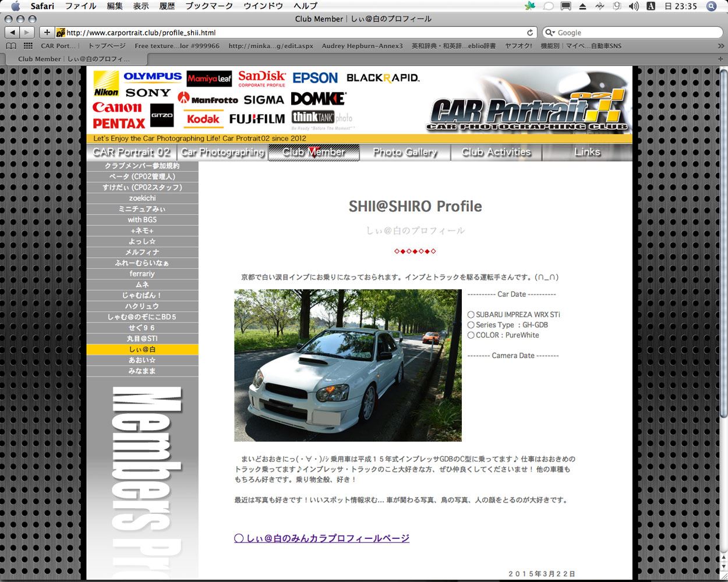This screenshot has height=582, width=728.
Task: Click the Olympus logo
Action: click(153, 77)
